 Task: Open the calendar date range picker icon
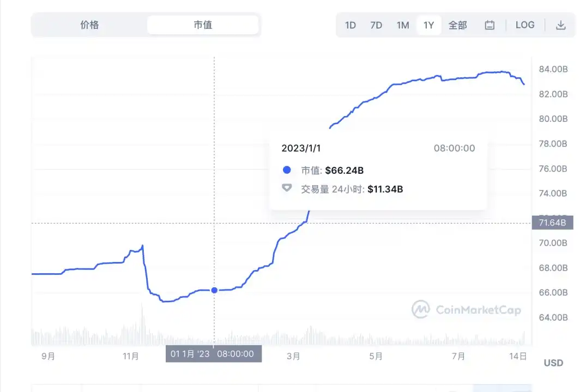coord(490,24)
